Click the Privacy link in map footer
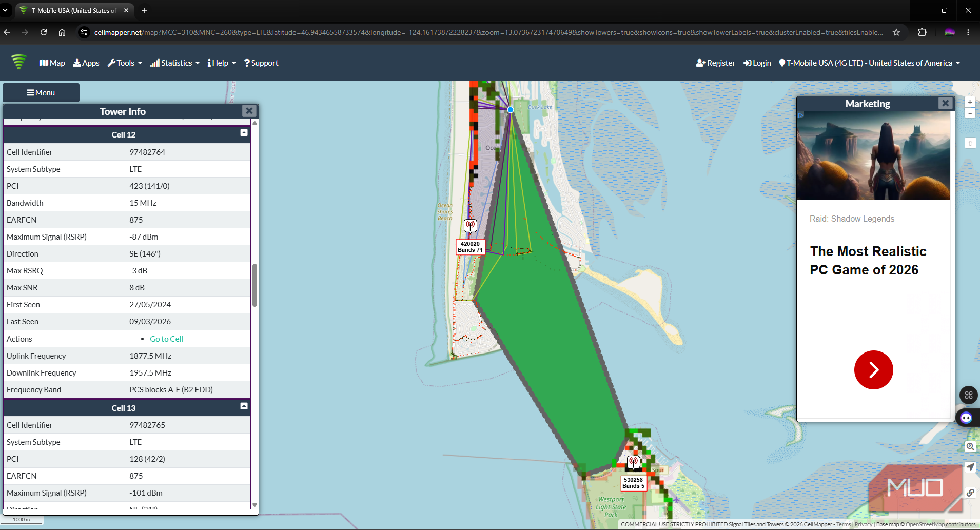Viewport: 980px width, 530px height. (x=864, y=524)
